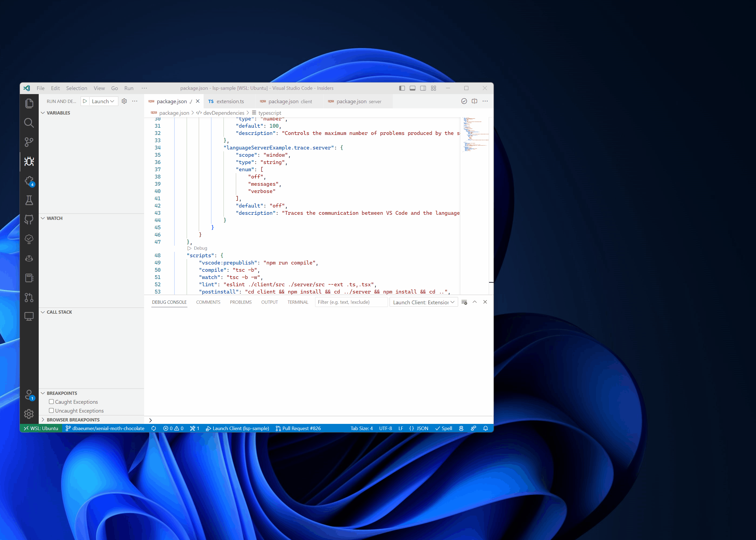The image size is (756, 540).
Task: Open the Selection menu
Action: click(x=77, y=88)
